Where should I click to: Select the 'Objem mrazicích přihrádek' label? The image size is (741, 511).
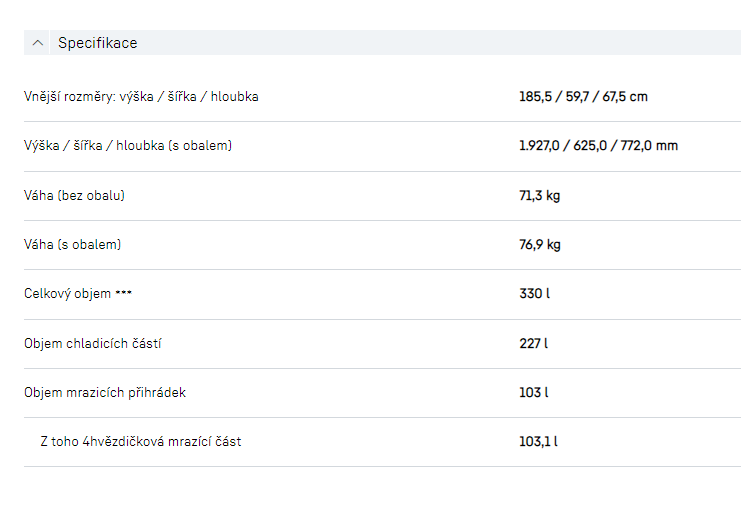point(104,392)
